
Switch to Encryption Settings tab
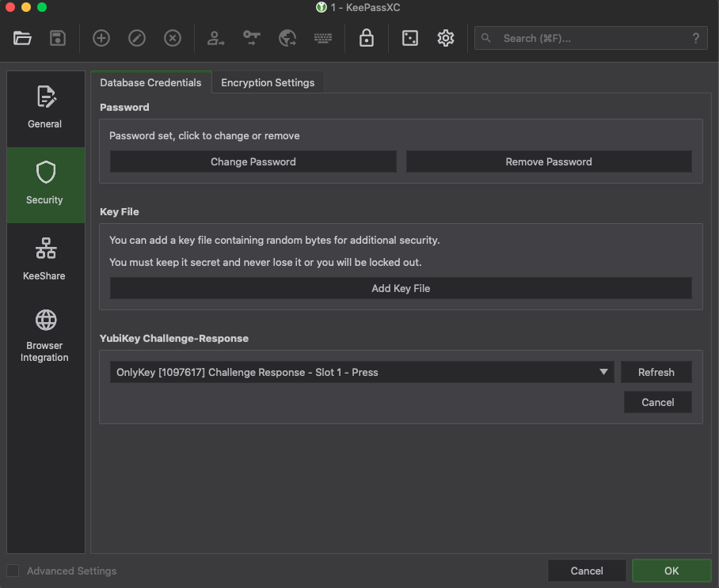[x=268, y=82]
